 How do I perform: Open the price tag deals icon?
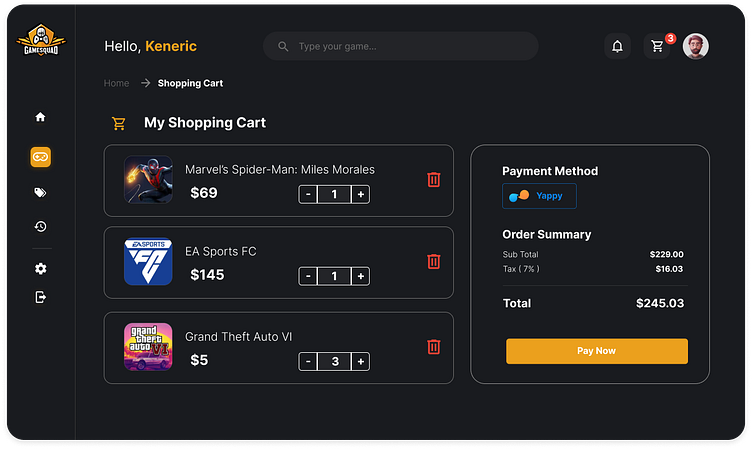(41, 193)
